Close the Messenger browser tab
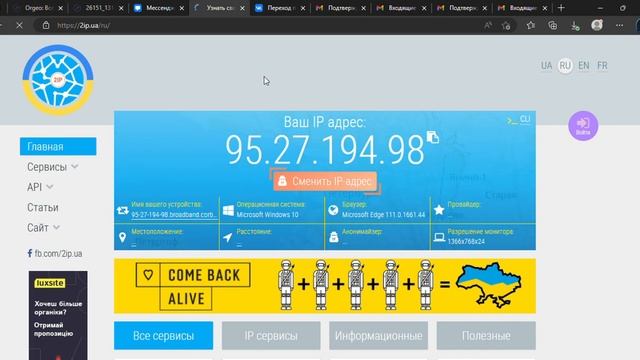The height and width of the screenshot is (360, 640). pos(182,8)
